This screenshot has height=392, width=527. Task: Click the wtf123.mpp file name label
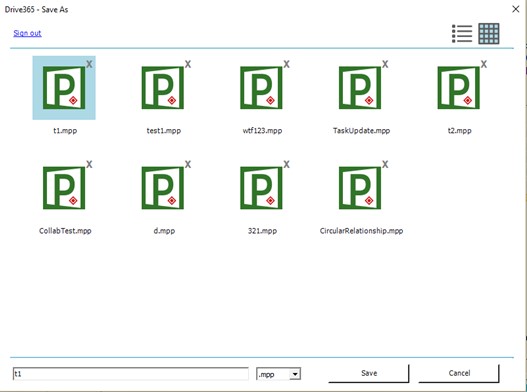[262, 130]
